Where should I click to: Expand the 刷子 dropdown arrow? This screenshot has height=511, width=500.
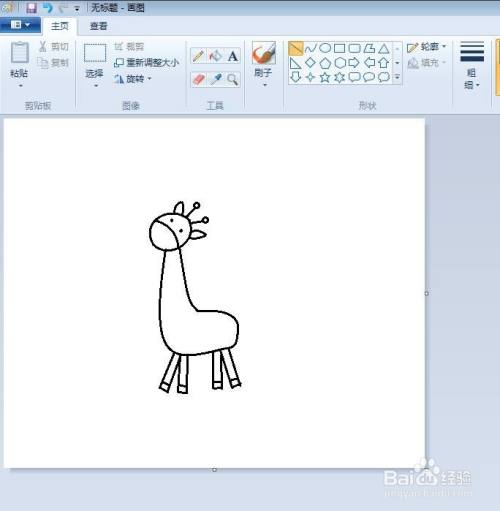(x=265, y=85)
